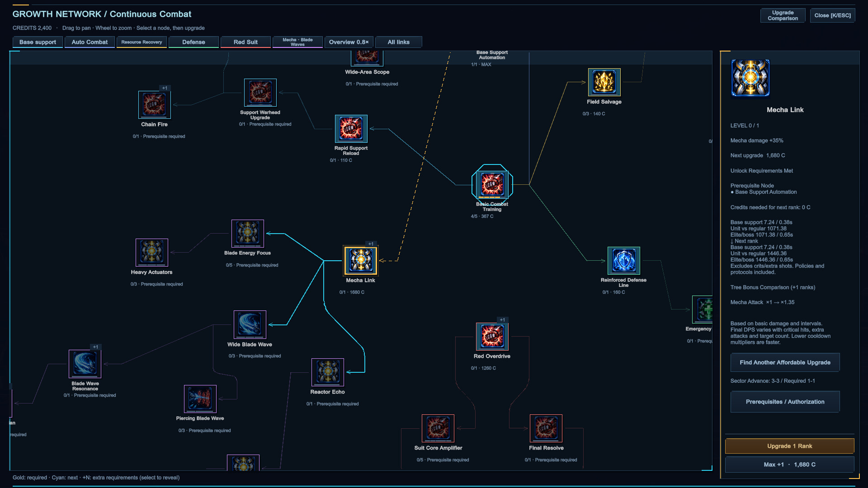This screenshot has width=868, height=488.
Task: Select the Mecha Link node in the tree
Action: click(x=361, y=261)
